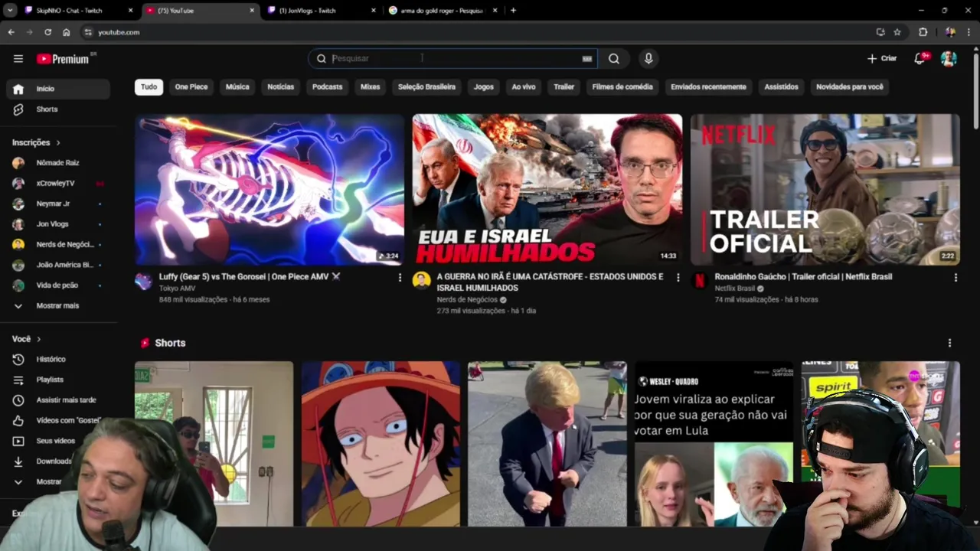Open Luffy vs Gorosei video thumbnail
Screen dimensions: 980x551
[269, 190]
